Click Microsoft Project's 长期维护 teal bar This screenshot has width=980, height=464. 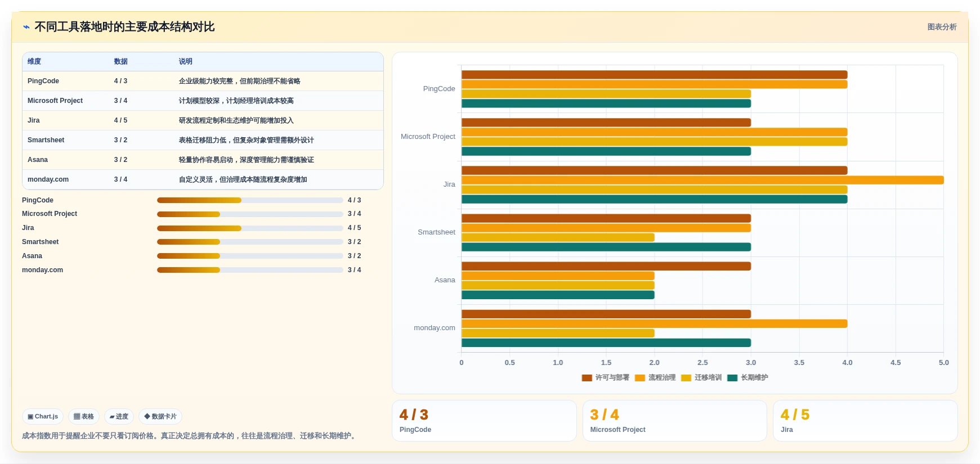606,151
